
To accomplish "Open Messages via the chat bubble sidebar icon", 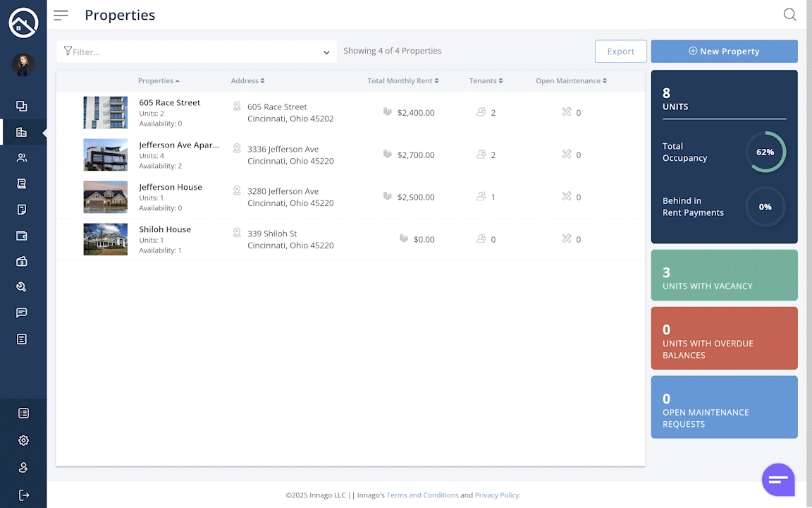I will point(21,313).
